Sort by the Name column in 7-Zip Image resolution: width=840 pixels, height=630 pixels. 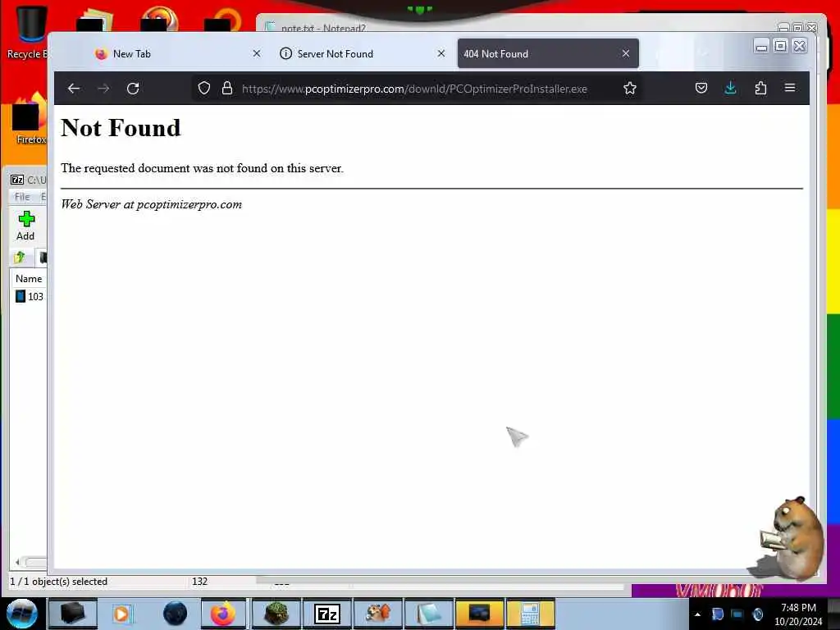[x=29, y=279]
